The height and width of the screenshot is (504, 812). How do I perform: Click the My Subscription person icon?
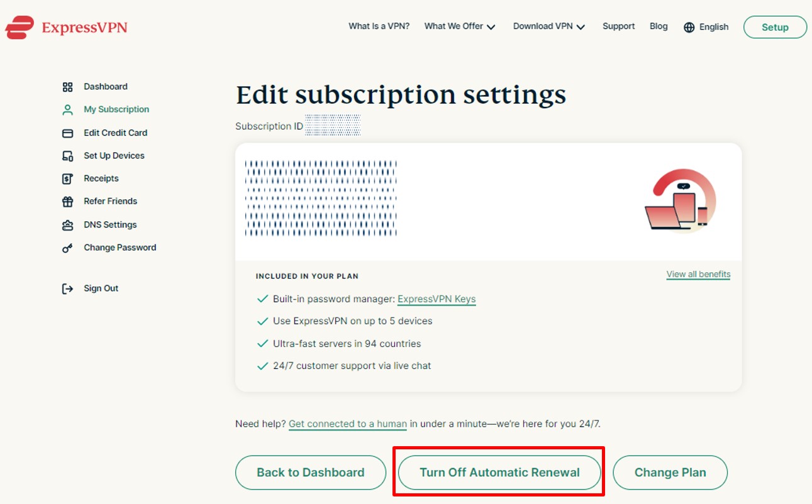pos(67,110)
